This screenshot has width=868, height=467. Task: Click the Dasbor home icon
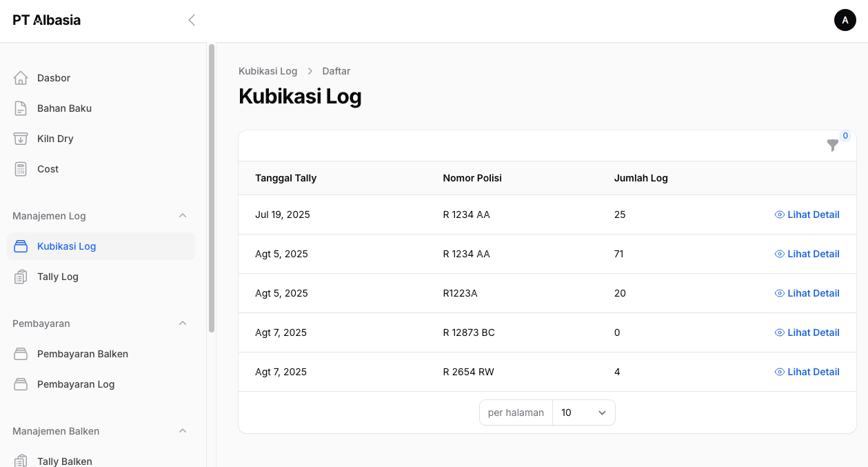coord(21,78)
